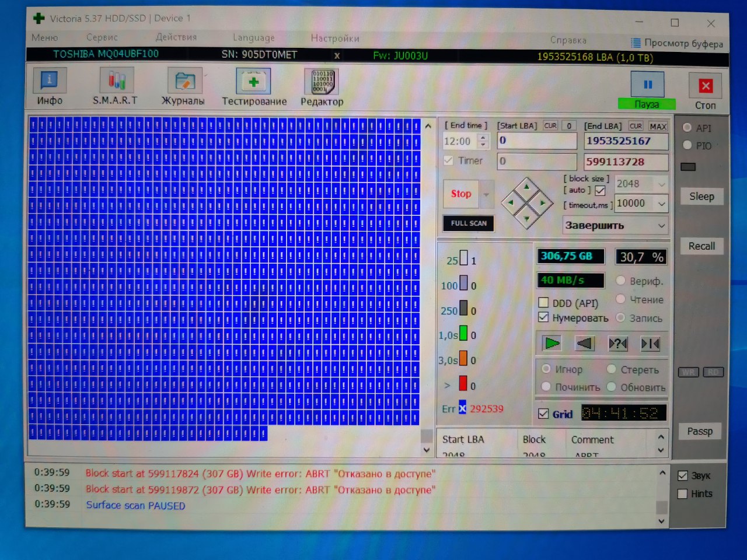This screenshot has height=560, width=747.
Task: Click the green Victoria cross icon in title bar
Action: 39,18
